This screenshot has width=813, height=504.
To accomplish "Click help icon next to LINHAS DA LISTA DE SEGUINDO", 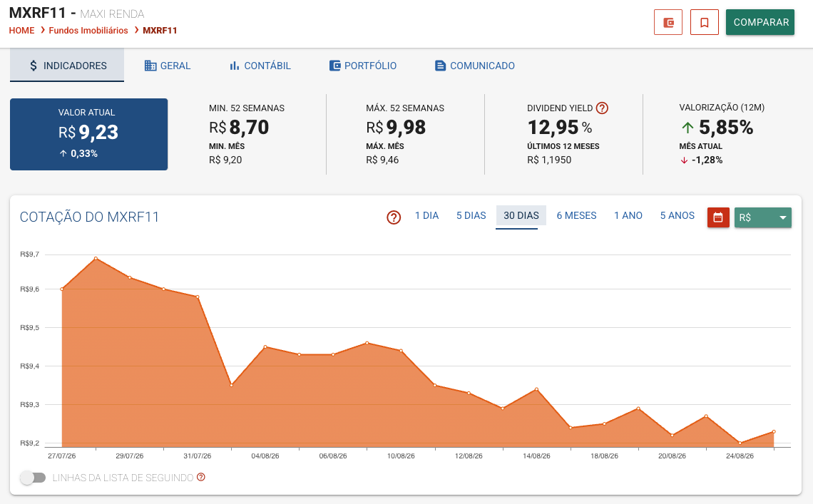I will (200, 477).
